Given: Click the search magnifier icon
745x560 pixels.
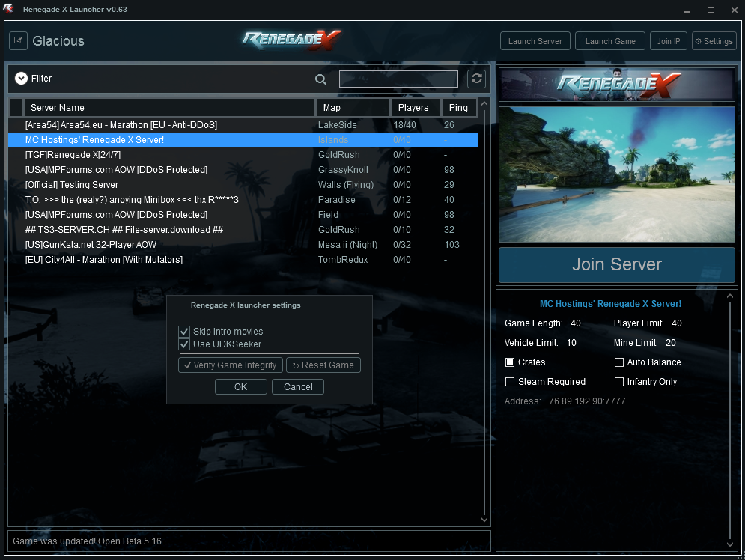Looking at the screenshot, I should 320,79.
